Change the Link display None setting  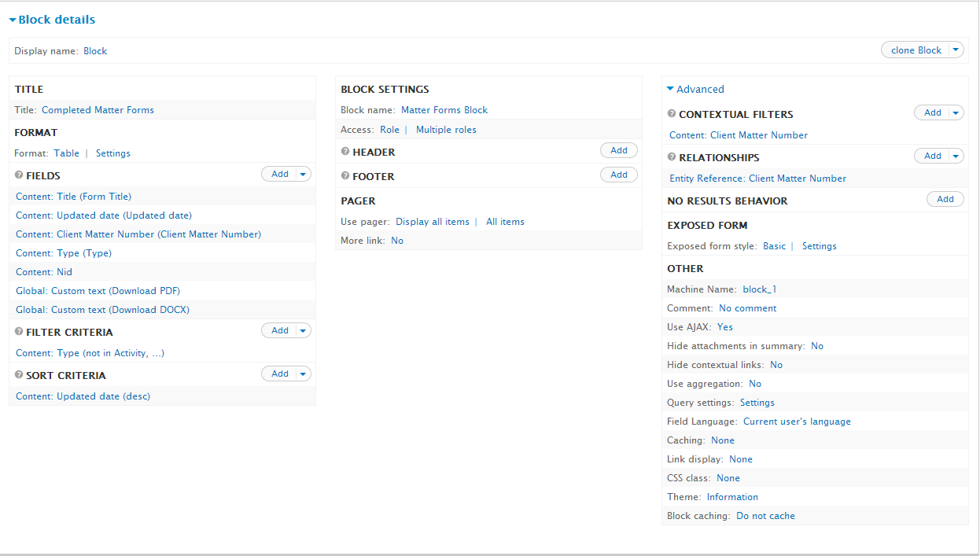point(741,459)
